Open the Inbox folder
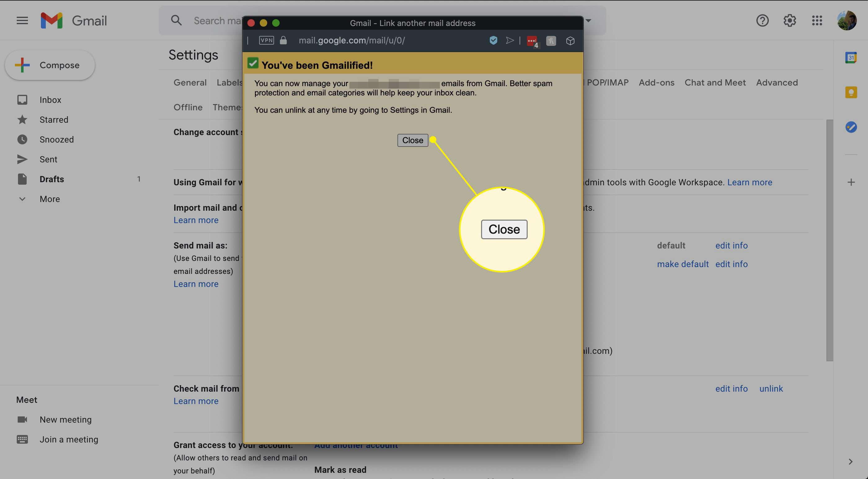Image resolution: width=868 pixels, height=479 pixels. coord(50,100)
